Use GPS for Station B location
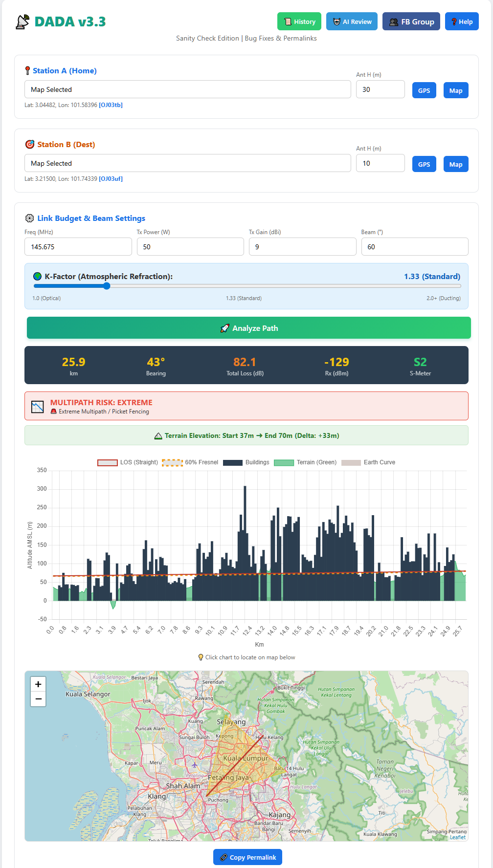 [424, 164]
